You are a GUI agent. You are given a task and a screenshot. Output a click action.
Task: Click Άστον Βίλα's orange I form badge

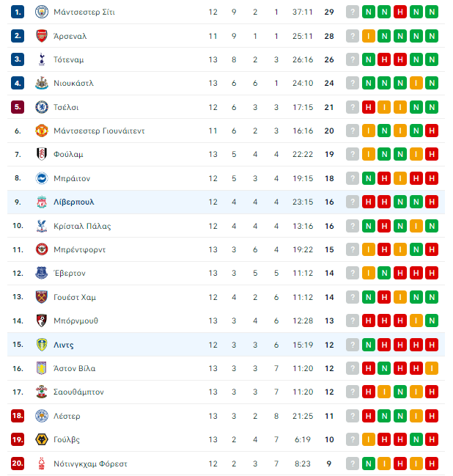(432, 368)
